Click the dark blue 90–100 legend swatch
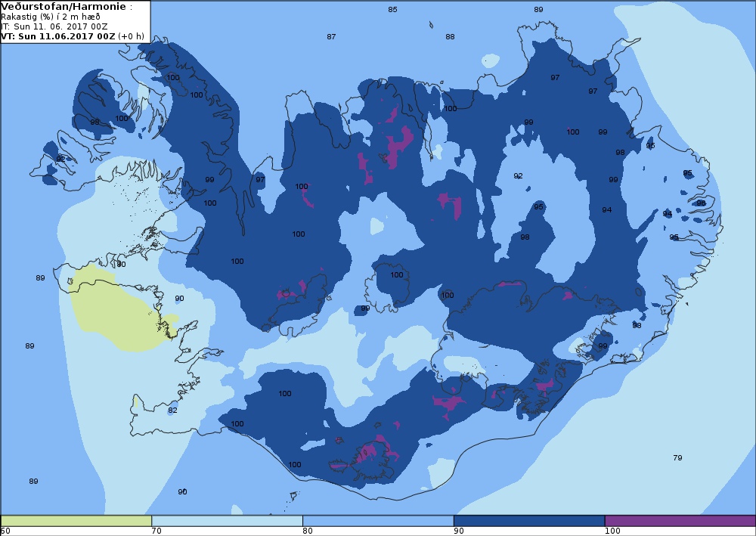This screenshot has width=756, height=536. click(529, 521)
